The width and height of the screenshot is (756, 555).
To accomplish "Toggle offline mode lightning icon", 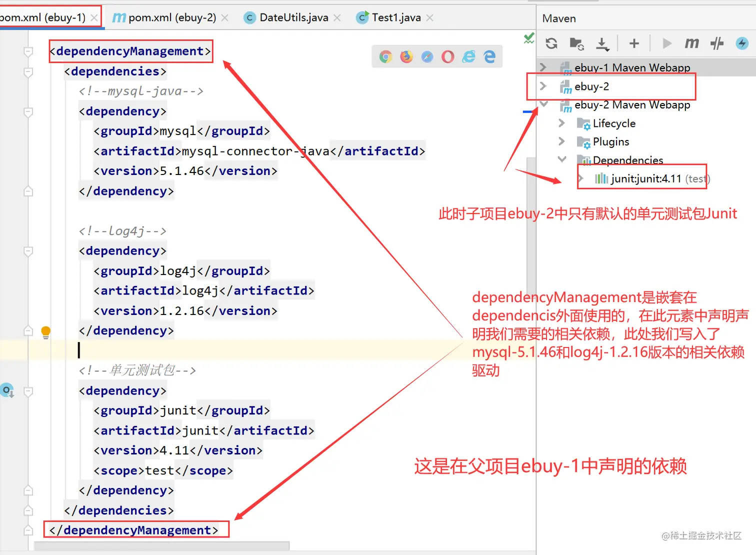I will coord(742,43).
